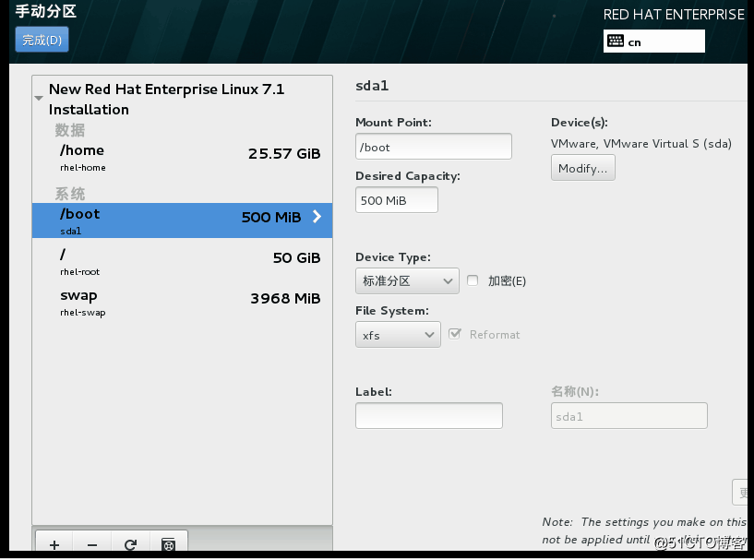
Task: Click the Desired Capacity input field
Action: [x=397, y=200]
